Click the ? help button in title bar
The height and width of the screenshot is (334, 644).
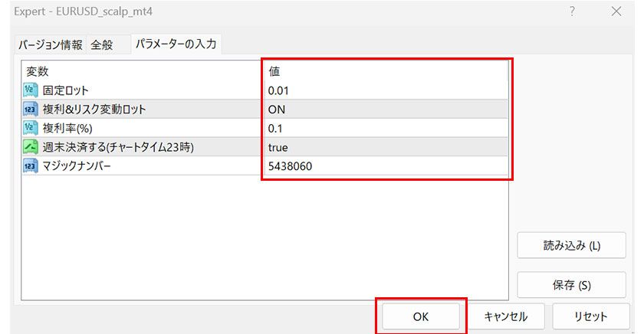[572, 11]
